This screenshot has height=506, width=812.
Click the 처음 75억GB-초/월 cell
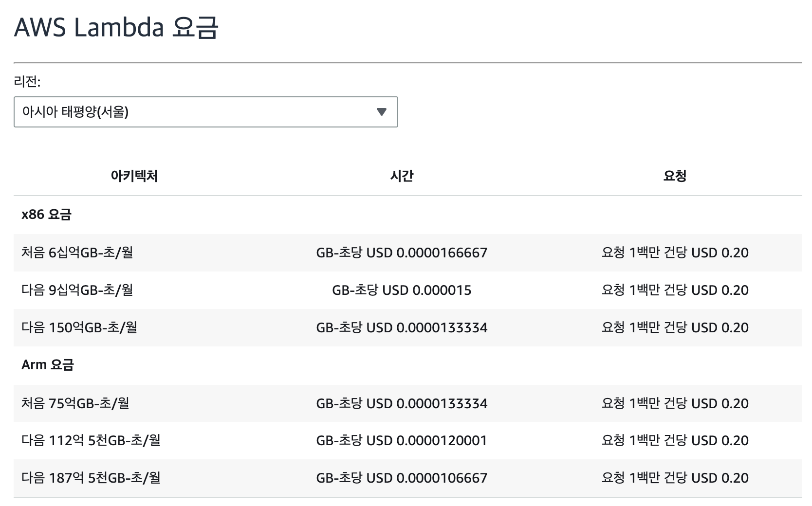75,403
